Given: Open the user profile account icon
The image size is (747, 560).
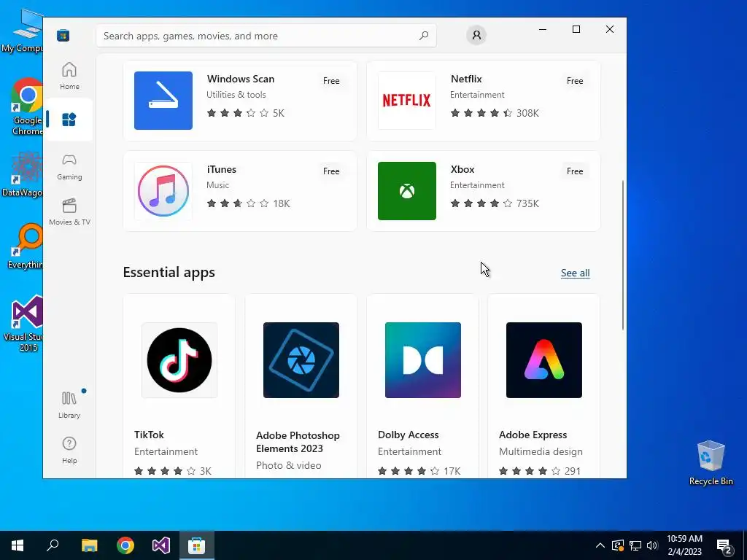Looking at the screenshot, I should click(476, 35).
